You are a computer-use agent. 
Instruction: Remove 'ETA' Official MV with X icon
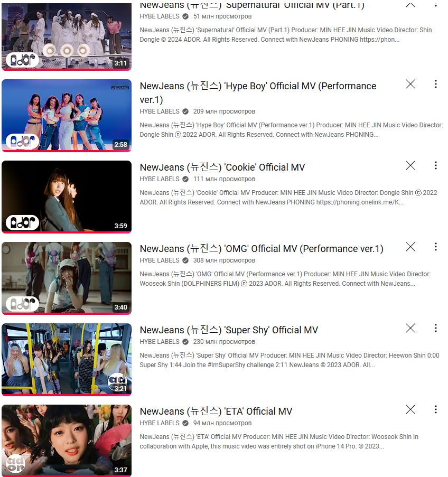click(410, 409)
